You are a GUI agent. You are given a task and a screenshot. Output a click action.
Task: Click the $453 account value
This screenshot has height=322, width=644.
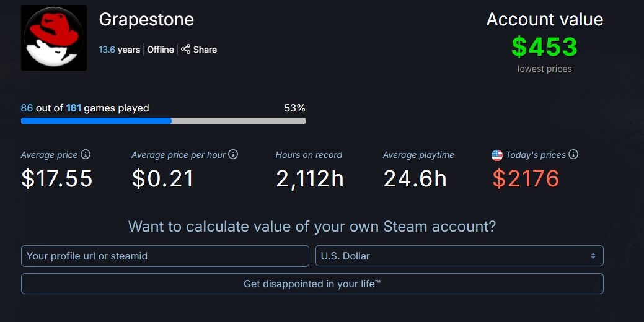coord(545,47)
